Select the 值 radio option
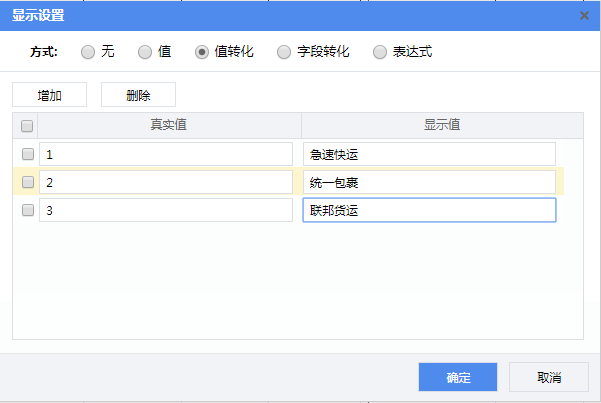The image size is (601, 403). coord(145,52)
